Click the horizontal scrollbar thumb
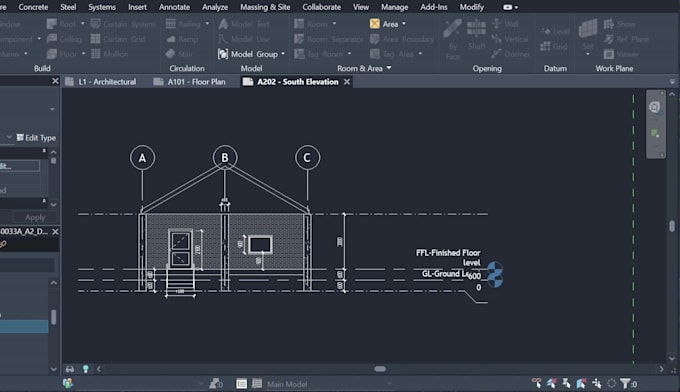Screen dimensions: 680x392 click(x=380, y=369)
